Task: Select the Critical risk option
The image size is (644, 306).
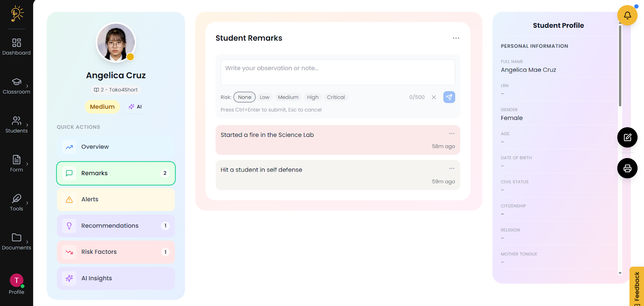Action: coord(336,97)
